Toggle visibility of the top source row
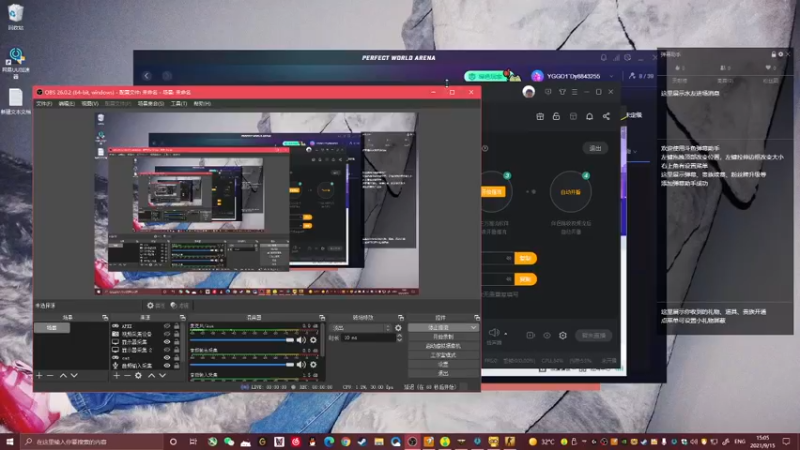 point(167,326)
